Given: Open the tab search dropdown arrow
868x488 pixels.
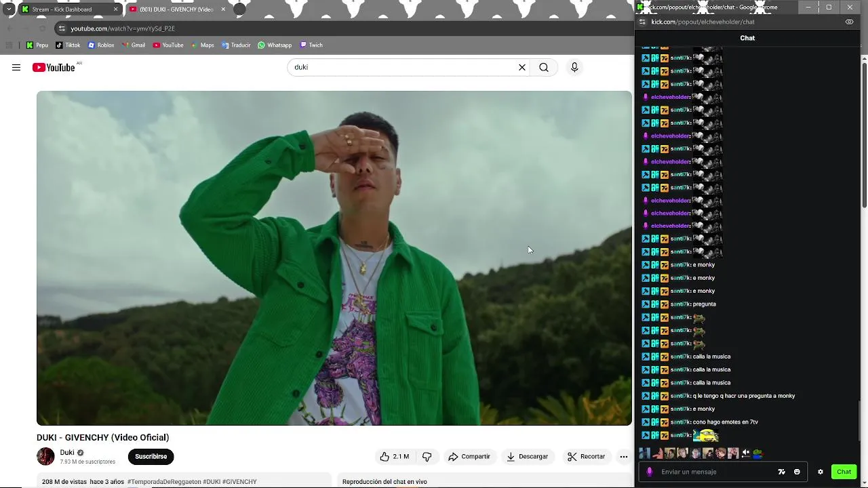Looking at the screenshot, I should 8,9.
